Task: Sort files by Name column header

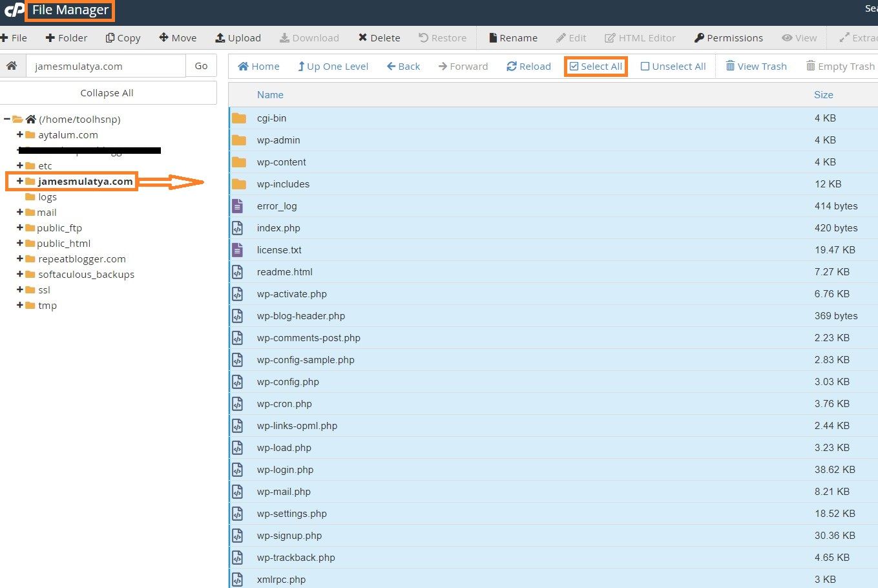Action: pos(270,95)
